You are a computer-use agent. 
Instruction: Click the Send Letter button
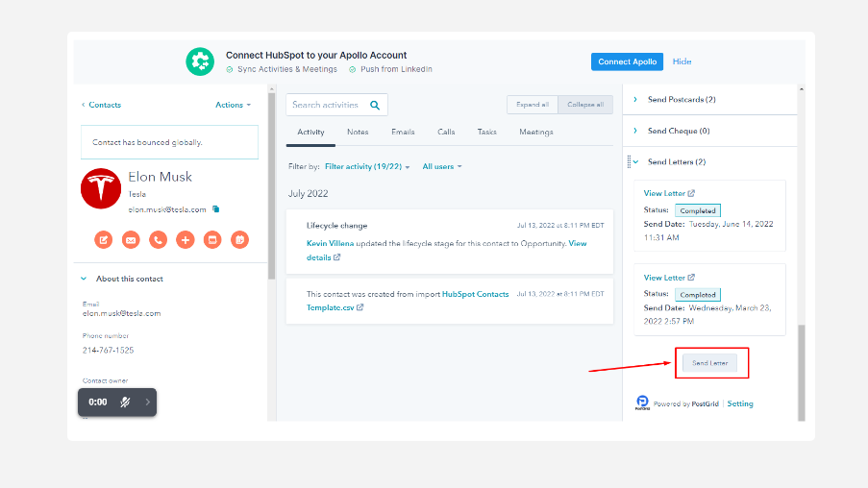coord(710,363)
